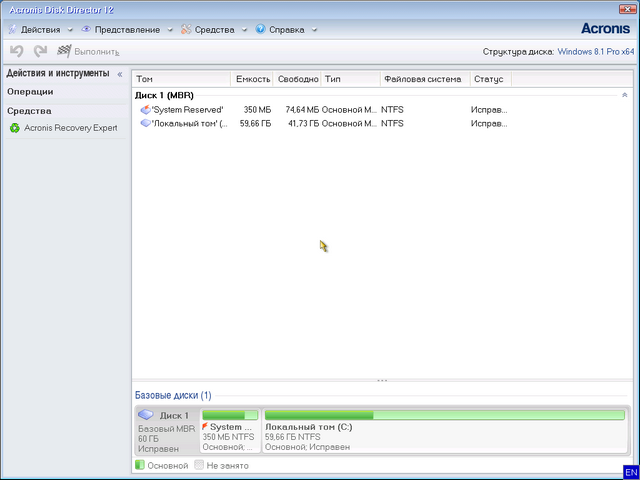Click the Acronis logo
This screenshot has height=480, width=640.
pyautogui.click(x=605, y=28)
